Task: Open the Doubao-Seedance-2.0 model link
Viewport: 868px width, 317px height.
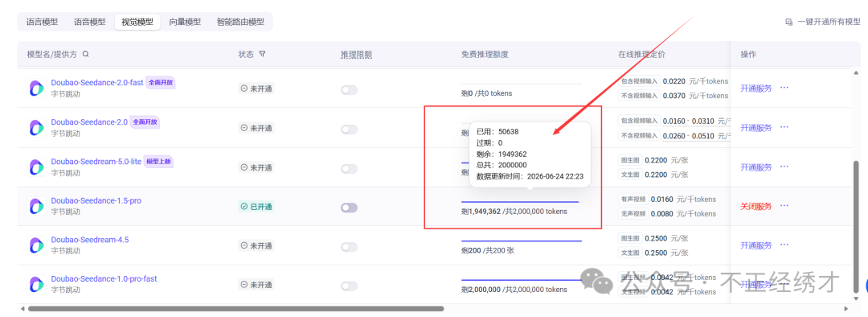Action: (x=89, y=122)
